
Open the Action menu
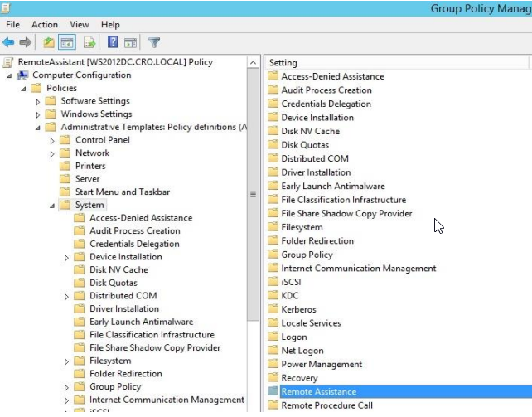pos(45,25)
